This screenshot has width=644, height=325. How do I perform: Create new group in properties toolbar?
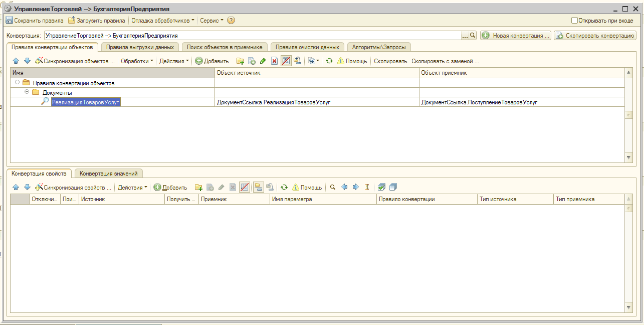(x=198, y=187)
